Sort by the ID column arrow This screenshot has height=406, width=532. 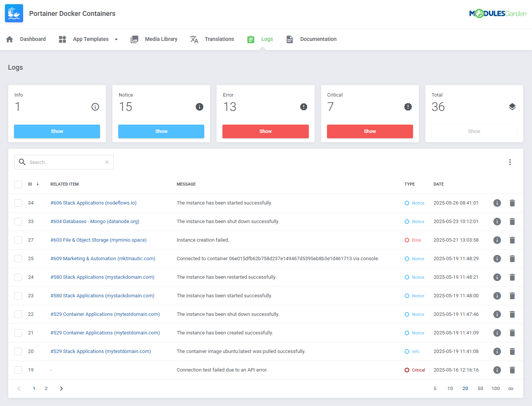(x=38, y=184)
